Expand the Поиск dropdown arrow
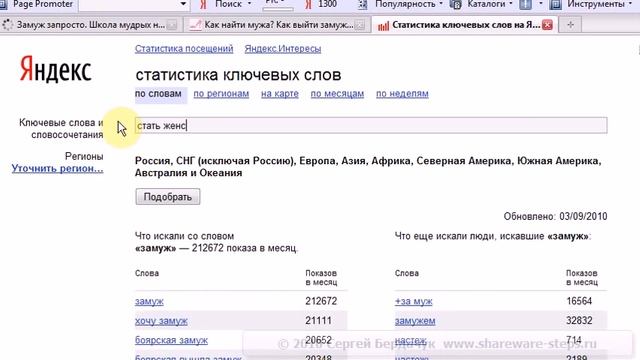640x360 pixels. click(x=250, y=4)
